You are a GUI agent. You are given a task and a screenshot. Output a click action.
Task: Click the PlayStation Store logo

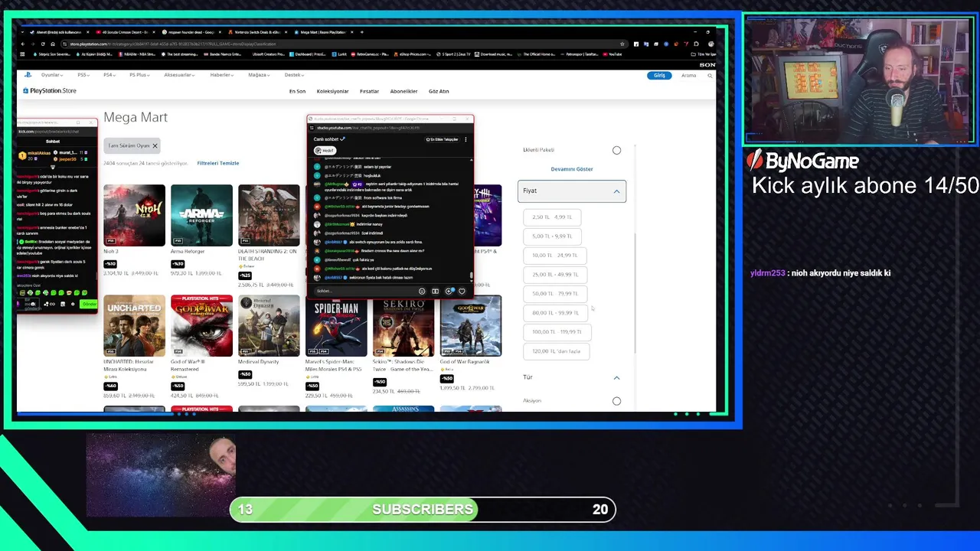click(x=50, y=91)
